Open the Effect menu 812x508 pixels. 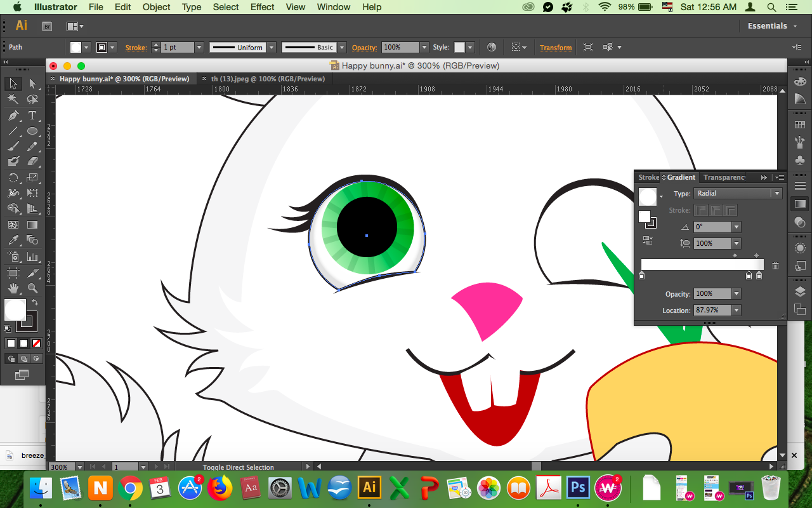click(x=263, y=7)
